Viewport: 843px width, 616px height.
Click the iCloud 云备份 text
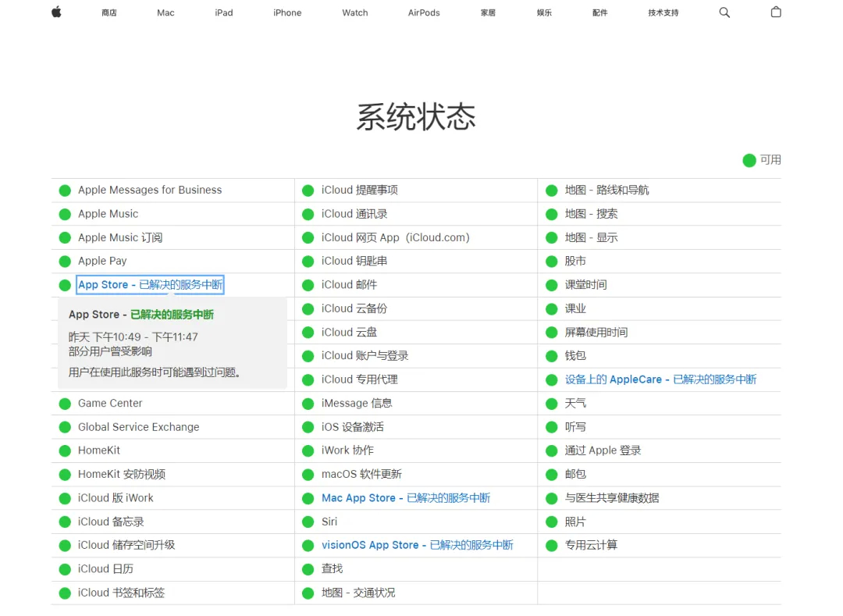354,308
